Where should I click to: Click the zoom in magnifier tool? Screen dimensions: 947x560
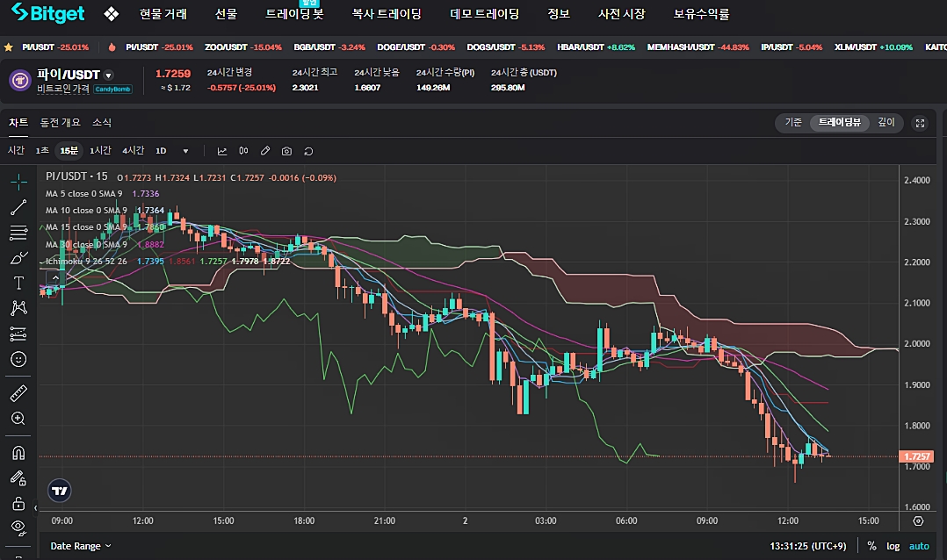[x=18, y=418]
